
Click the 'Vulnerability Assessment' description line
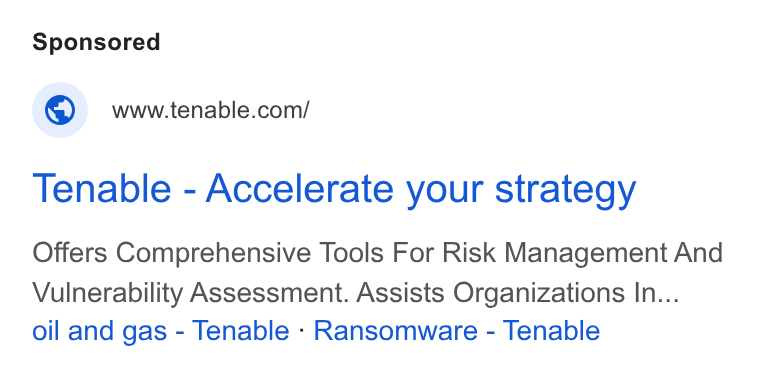coord(355,293)
